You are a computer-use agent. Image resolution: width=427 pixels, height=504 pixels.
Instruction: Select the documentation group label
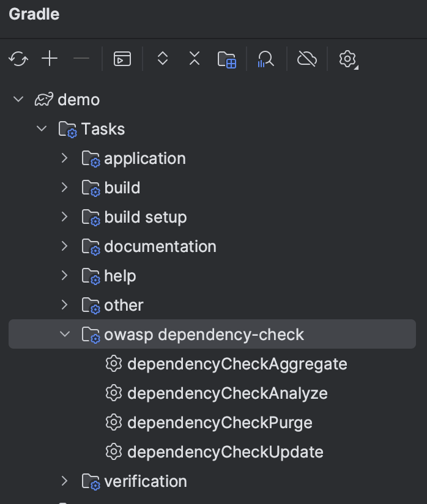click(160, 246)
